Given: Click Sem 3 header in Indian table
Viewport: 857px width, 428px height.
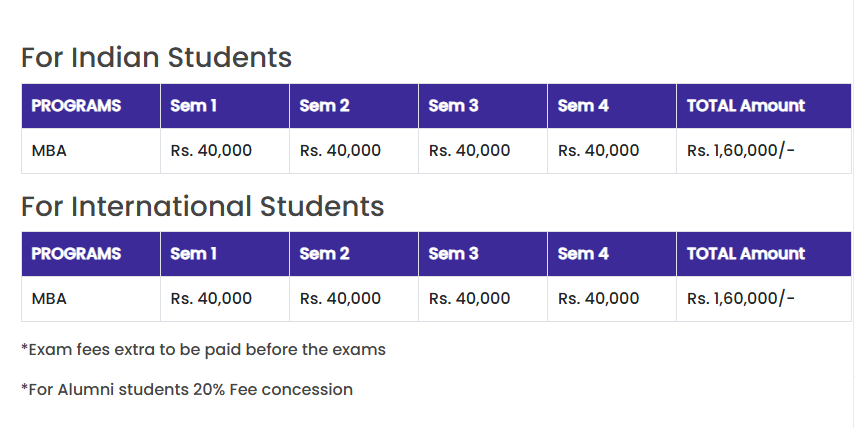Looking at the screenshot, I should [x=453, y=106].
